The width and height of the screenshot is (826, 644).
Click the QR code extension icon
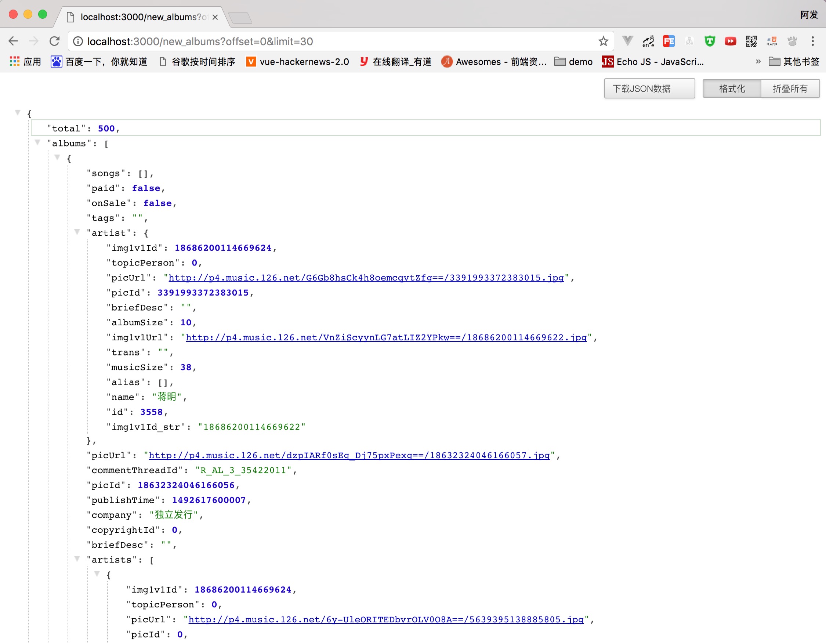(751, 41)
